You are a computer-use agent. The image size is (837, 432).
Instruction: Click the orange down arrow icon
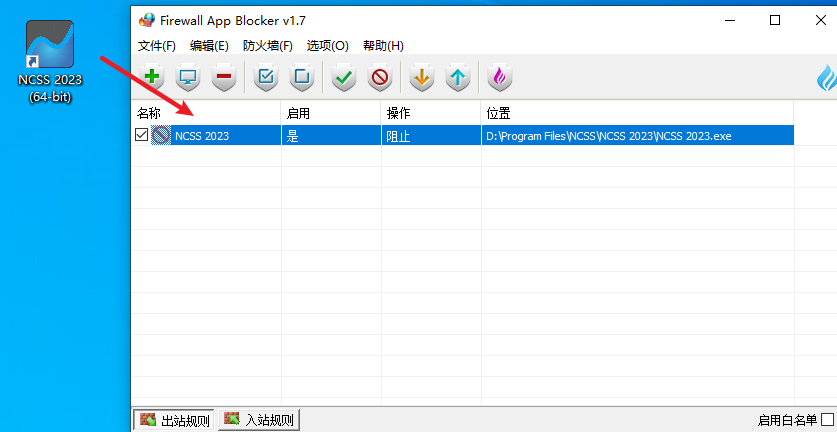coord(422,77)
